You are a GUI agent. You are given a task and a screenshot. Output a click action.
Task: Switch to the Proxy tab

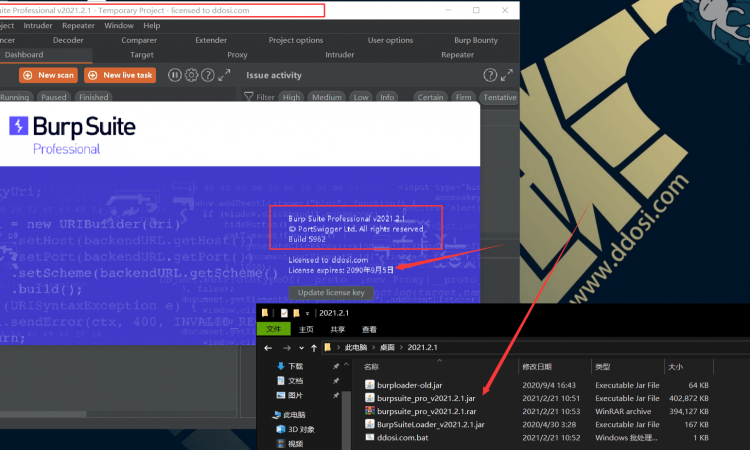tap(237, 55)
